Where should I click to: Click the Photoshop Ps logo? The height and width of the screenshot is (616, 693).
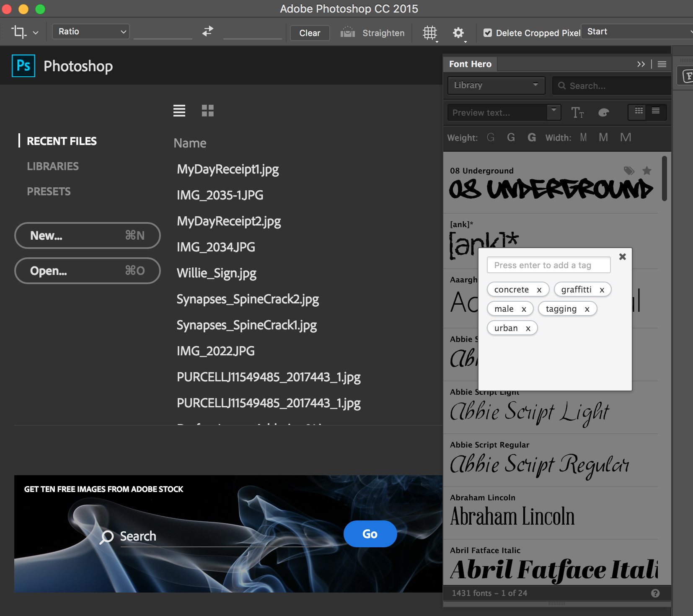(x=23, y=66)
